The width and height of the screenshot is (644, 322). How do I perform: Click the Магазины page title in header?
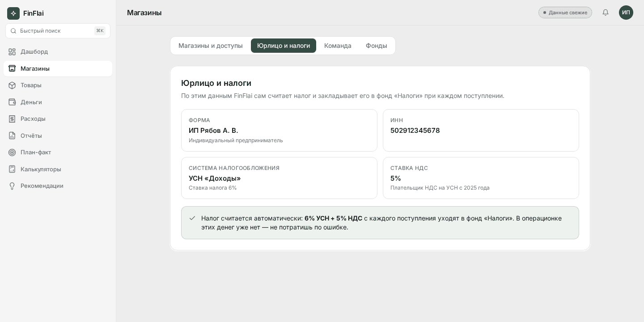tap(144, 13)
